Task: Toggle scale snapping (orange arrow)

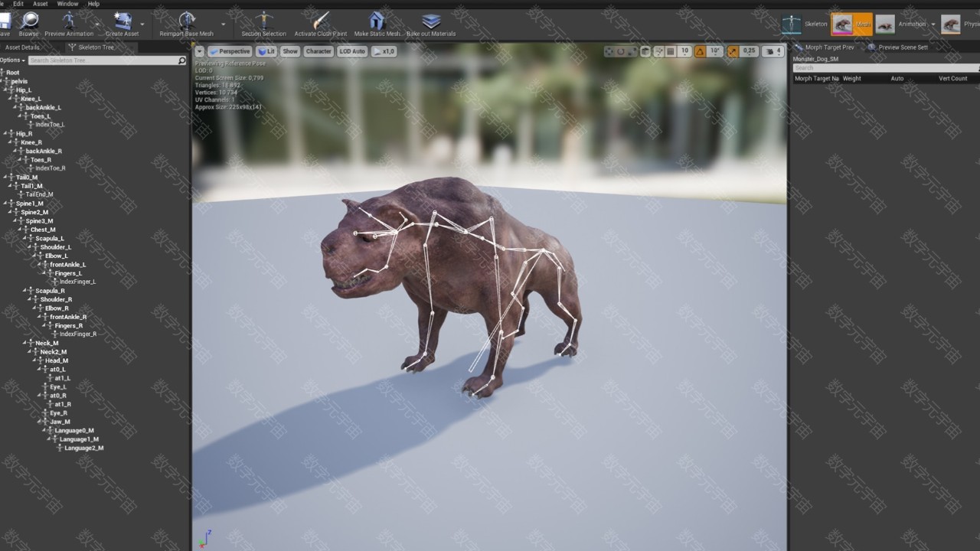Action: click(733, 51)
